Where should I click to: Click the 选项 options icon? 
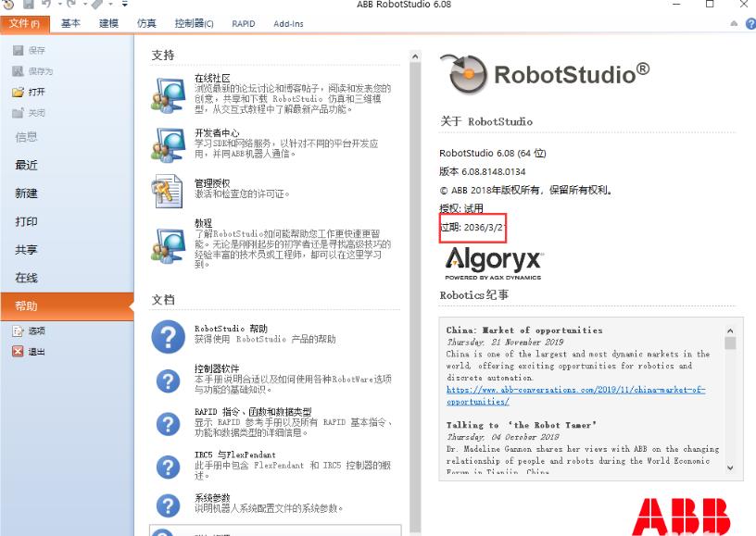[19, 330]
